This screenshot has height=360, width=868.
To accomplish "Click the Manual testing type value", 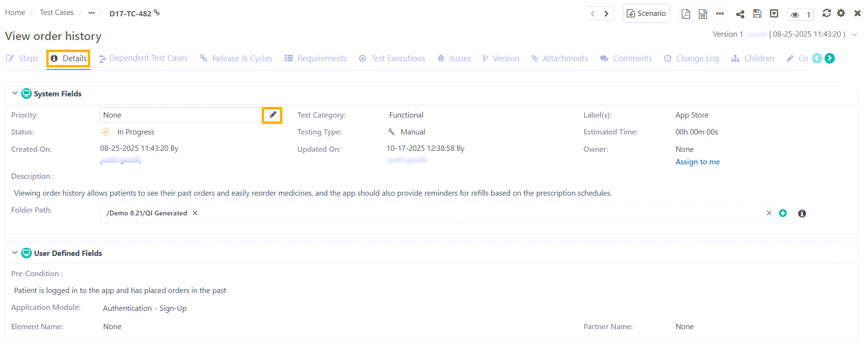I will [413, 132].
